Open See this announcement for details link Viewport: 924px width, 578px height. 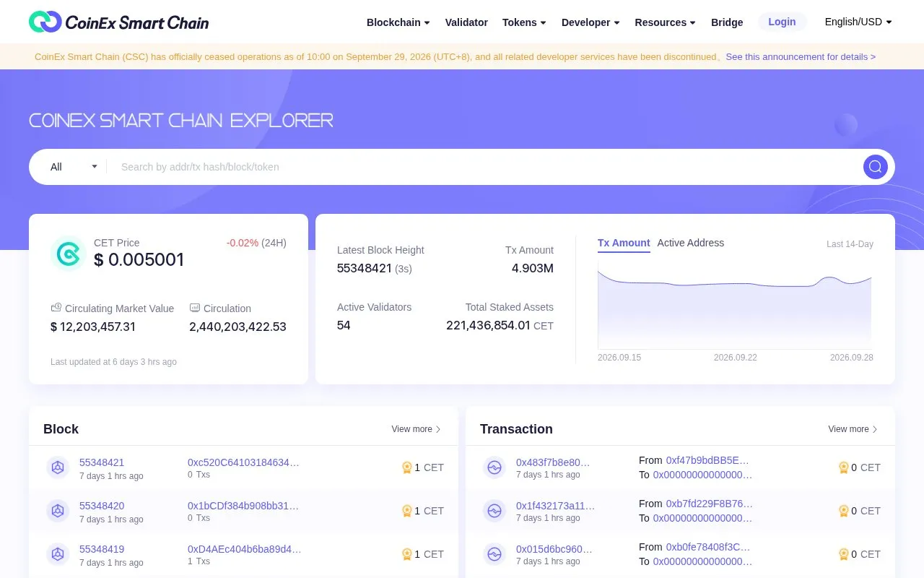(x=801, y=56)
